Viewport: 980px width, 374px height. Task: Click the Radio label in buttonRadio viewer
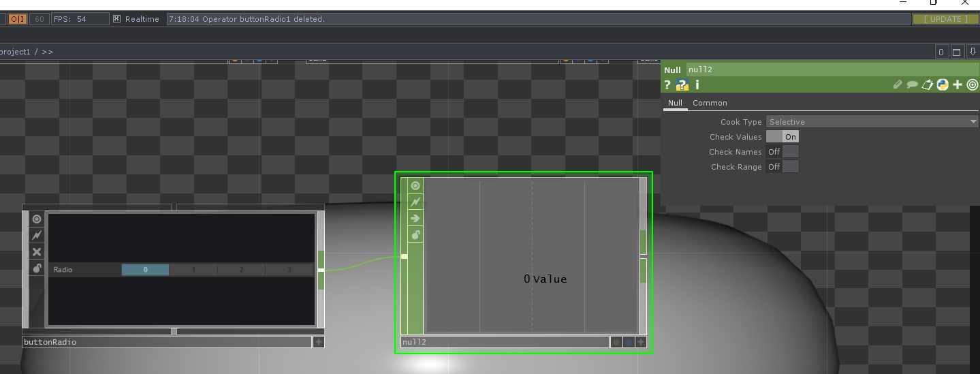[63, 270]
